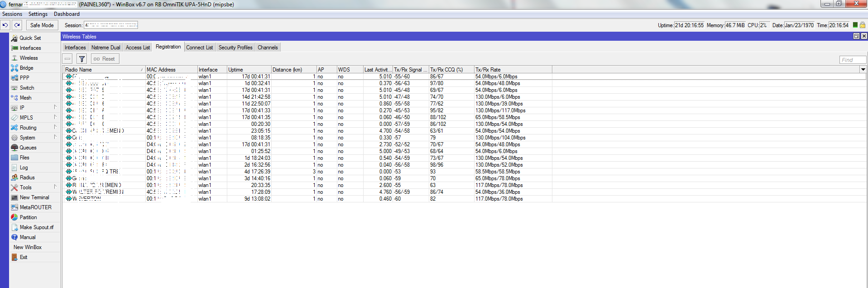
Task: Open the Manual help entry
Action: (27, 237)
